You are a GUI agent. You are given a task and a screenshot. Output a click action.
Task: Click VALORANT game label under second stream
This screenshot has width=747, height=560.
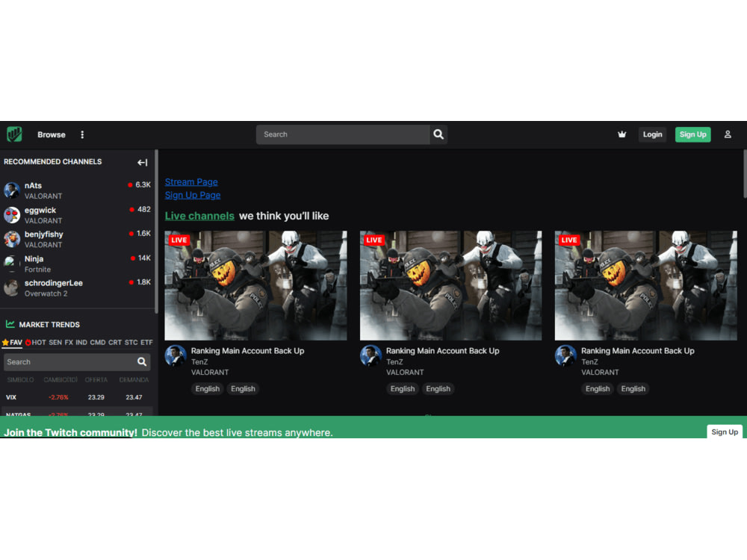pos(405,373)
